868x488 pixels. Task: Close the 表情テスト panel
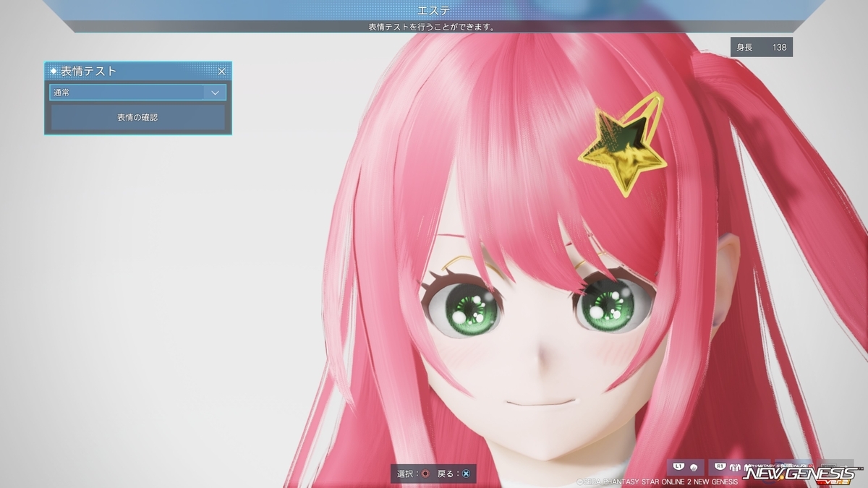click(222, 72)
